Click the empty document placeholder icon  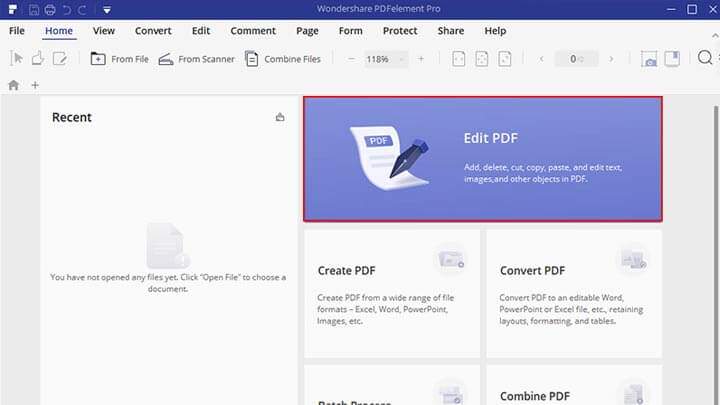point(168,245)
